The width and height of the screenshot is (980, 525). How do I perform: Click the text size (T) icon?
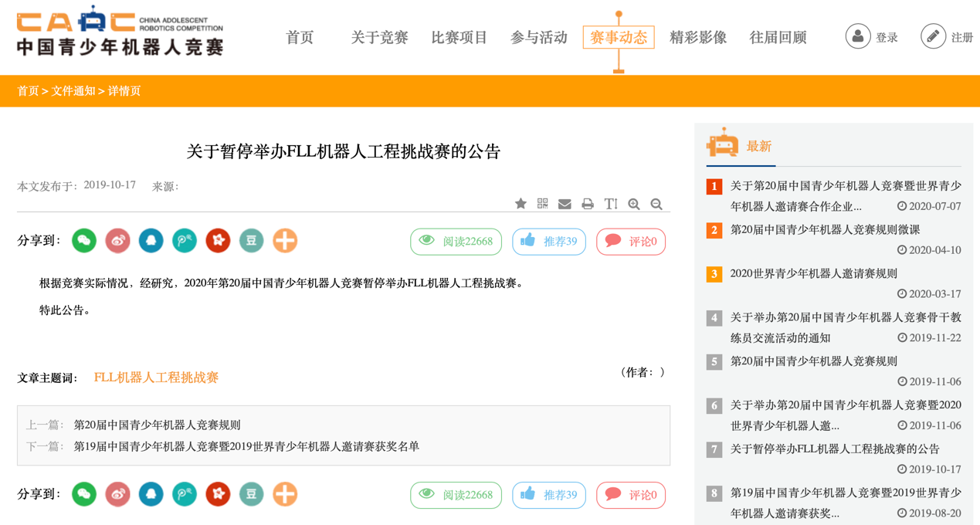(611, 204)
